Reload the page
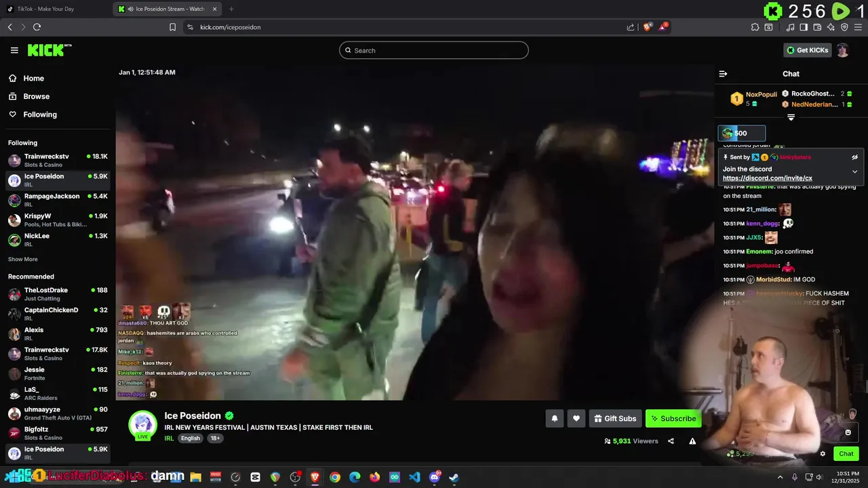 (x=37, y=27)
